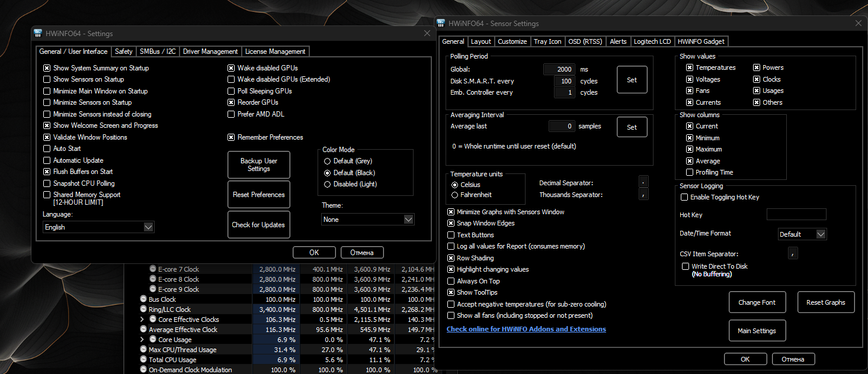Select the Fahrenheit temperature unit
Viewport: 868px width, 374px height.
tap(455, 195)
